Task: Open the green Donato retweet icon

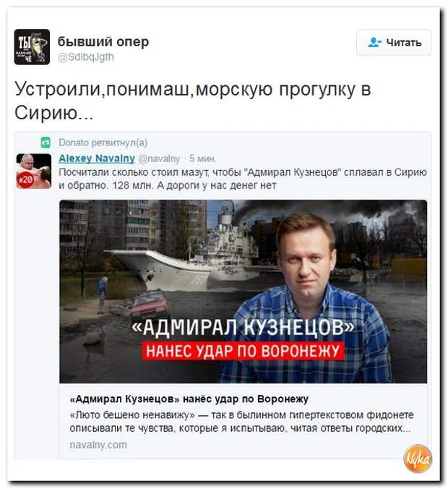Action: (x=46, y=143)
